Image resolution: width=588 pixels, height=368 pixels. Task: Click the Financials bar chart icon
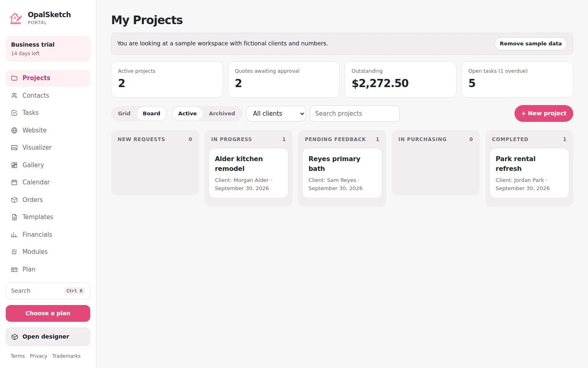[14, 235]
